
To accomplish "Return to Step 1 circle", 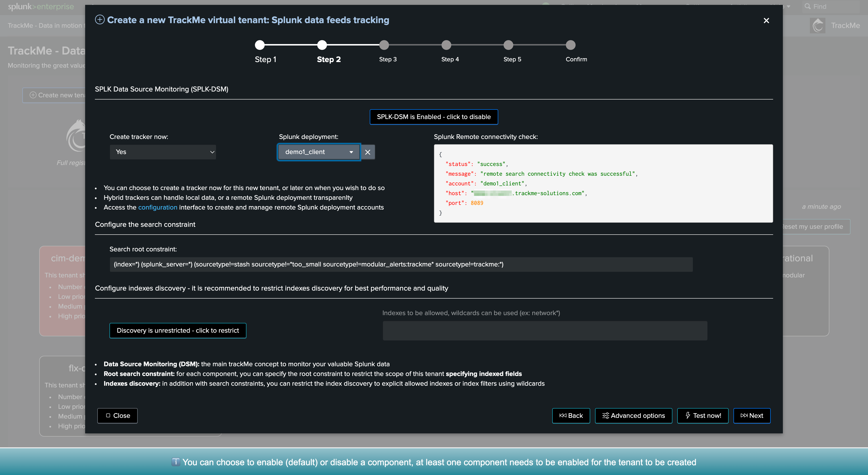I will (260, 45).
